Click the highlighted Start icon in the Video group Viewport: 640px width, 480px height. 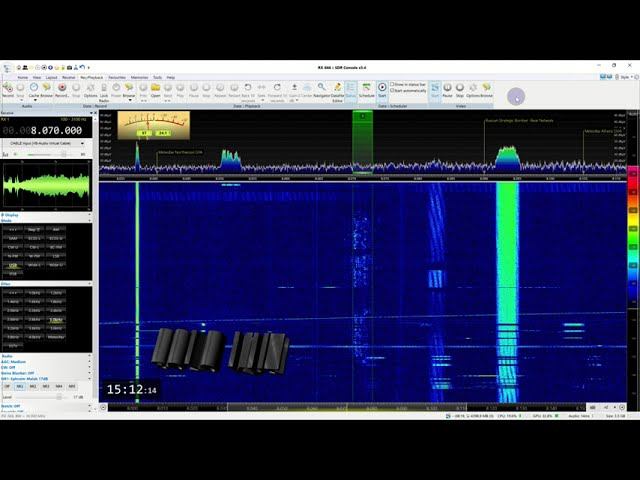[x=435, y=90]
